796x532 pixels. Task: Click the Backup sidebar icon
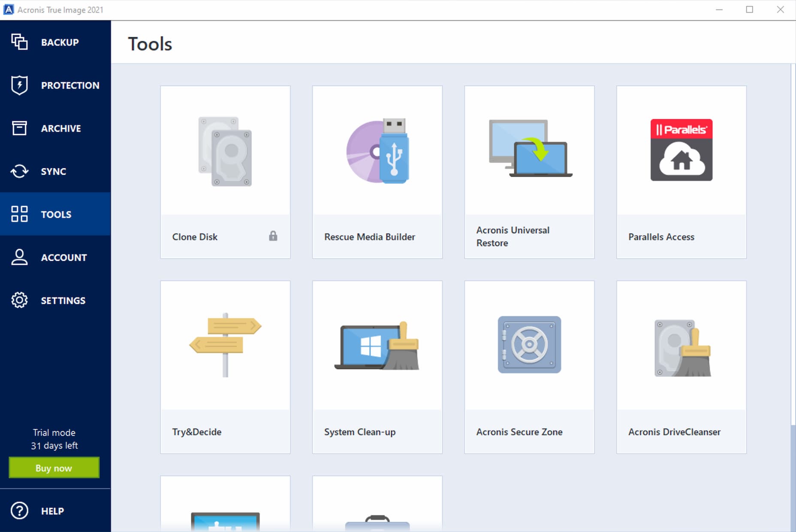(19, 42)
